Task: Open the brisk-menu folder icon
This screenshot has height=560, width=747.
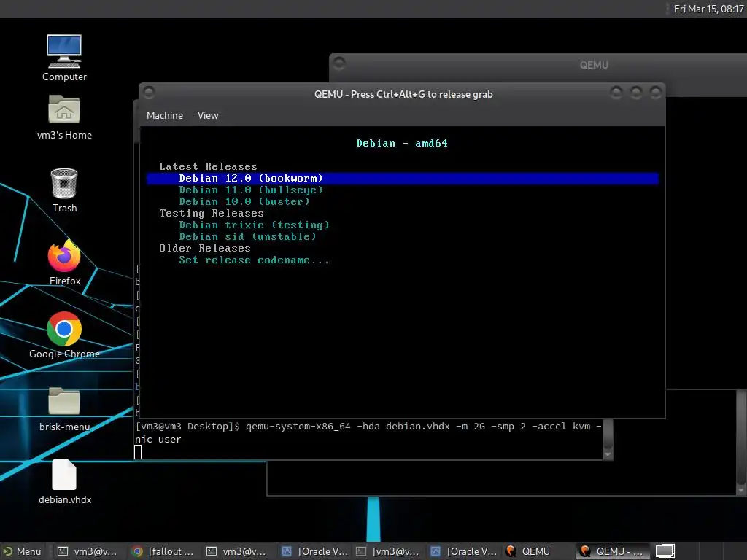Action: click(64, 409)
